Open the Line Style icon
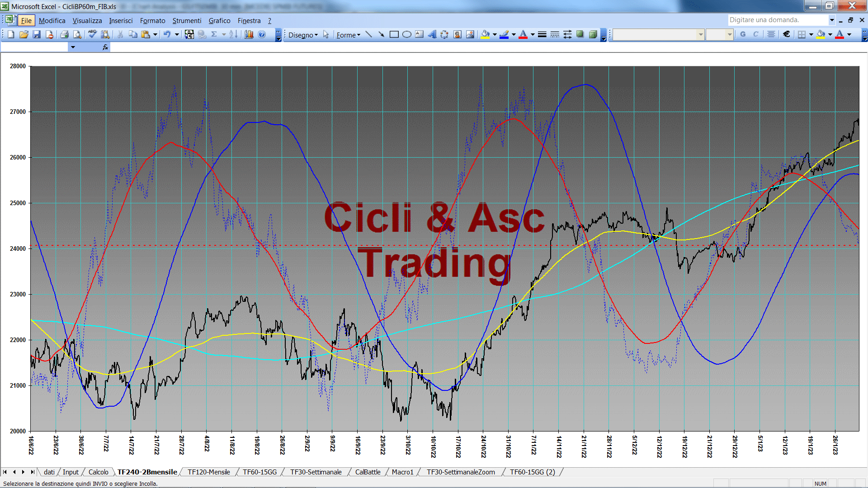Image resolution: width=868 pixels, height=488 pixels. click(542, 35)
